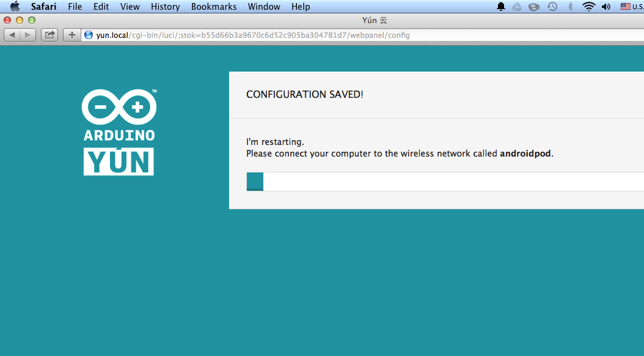Open Bluetooth status menu
Image resolution: width=644 pixels, height=356 pixels.
570,7
